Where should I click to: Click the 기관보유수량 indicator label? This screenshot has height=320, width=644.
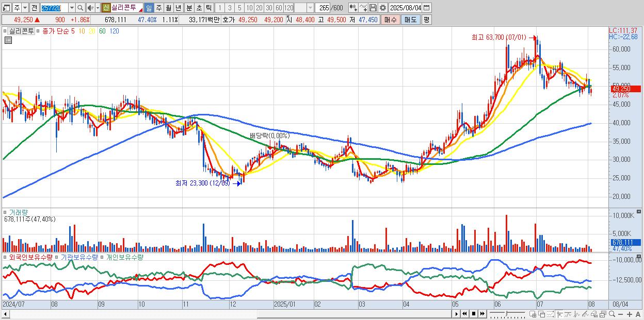coord(79,257)
